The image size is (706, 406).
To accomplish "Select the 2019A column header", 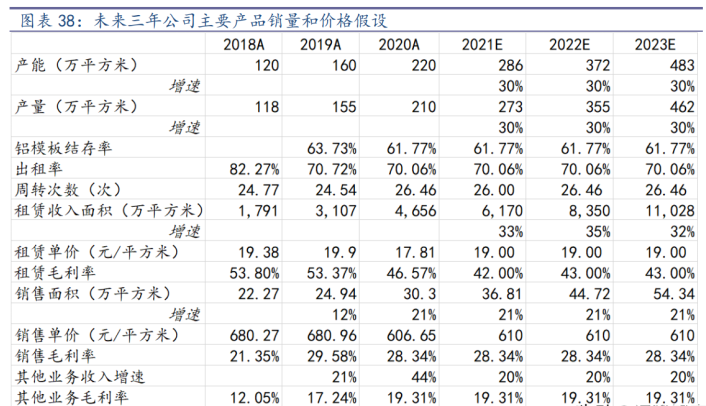I will tap(321, 45).
